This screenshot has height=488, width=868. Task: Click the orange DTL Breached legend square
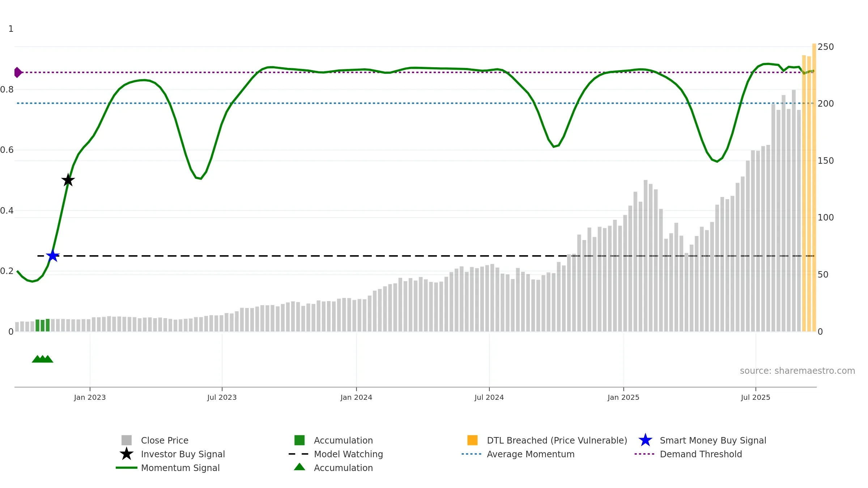coord(472,440)
